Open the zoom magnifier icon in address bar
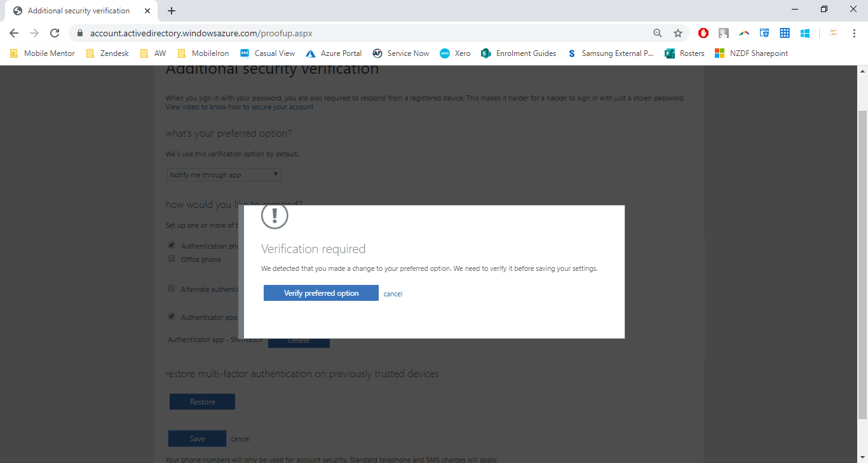868x463 pixels. click(x=658, y=33)
